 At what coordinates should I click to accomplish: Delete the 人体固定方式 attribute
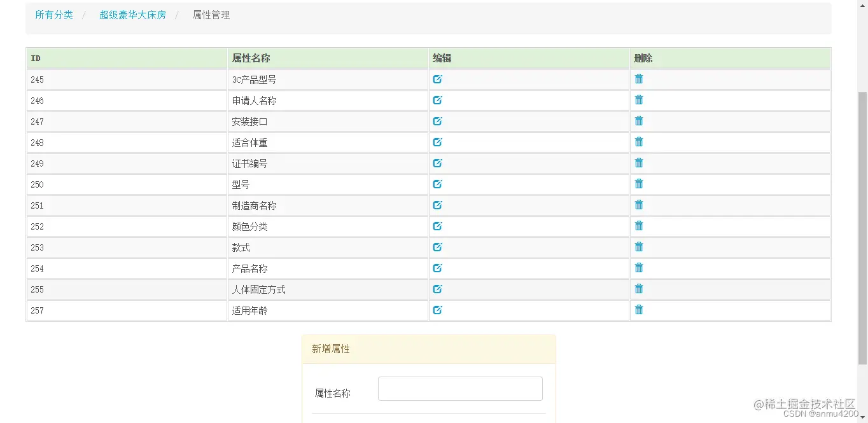point(639,289)
